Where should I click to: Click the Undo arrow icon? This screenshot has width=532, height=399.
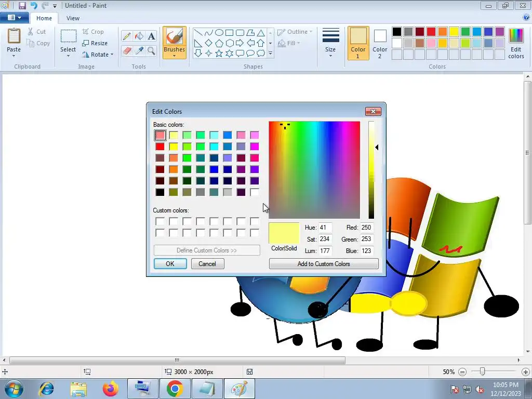point(33,5)
